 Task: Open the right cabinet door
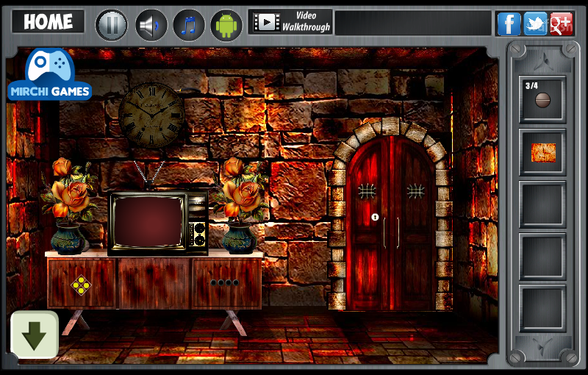(x=226, y=283)
